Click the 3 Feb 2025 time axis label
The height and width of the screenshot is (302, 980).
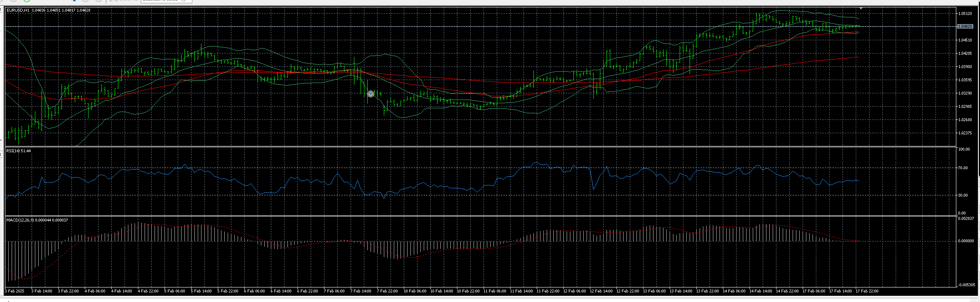15,291
